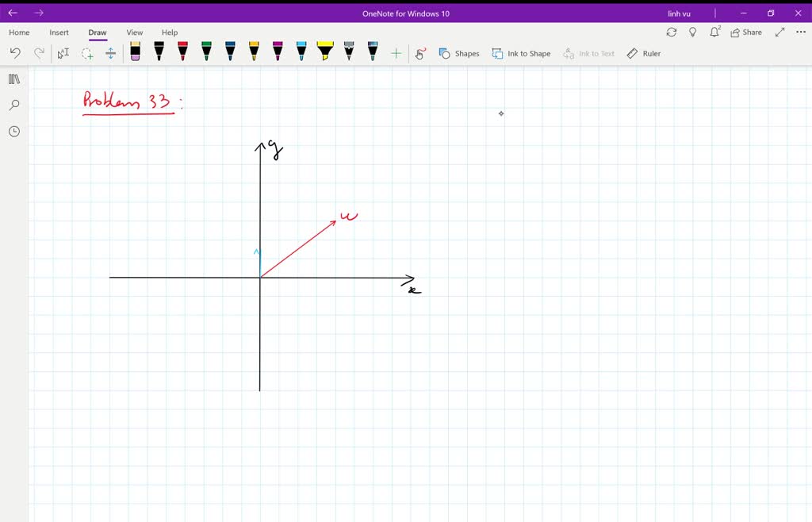
Task: Toggle Draw with Touch mode
Action: (x=420, y=53)
